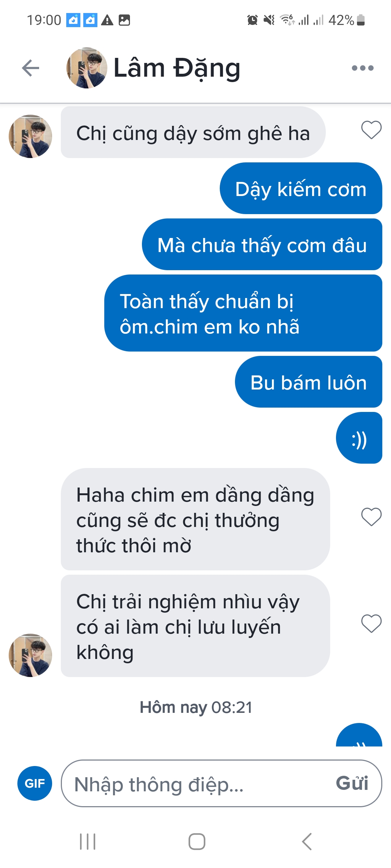Open the Lâm Đặng avatar in the chat header
Screen dimensions: 391x868
click(x=87, y=68)
